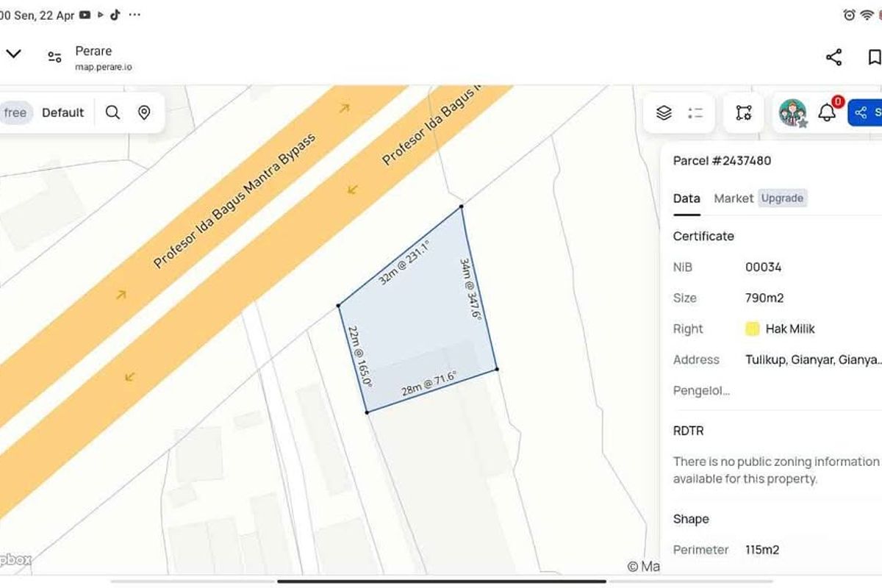The image size is (882, 588).
Task: Click the free plan badge
Action: (x=15, y=112)
